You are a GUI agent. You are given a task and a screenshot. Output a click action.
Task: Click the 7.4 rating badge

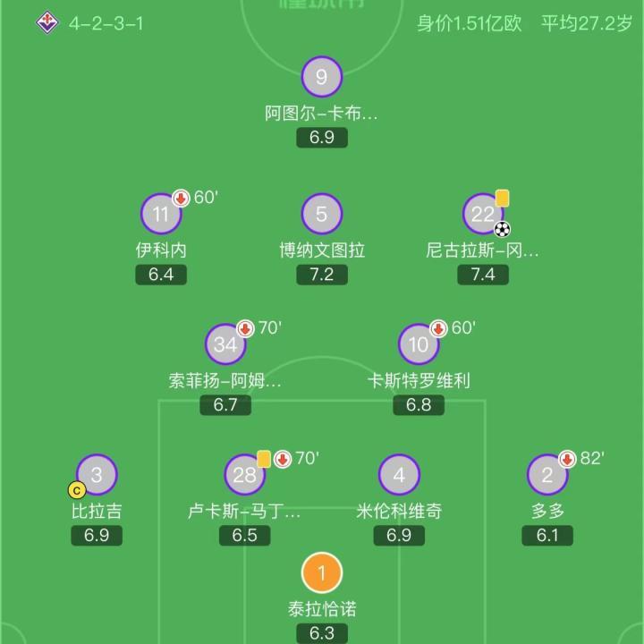(x=483, y=275)
